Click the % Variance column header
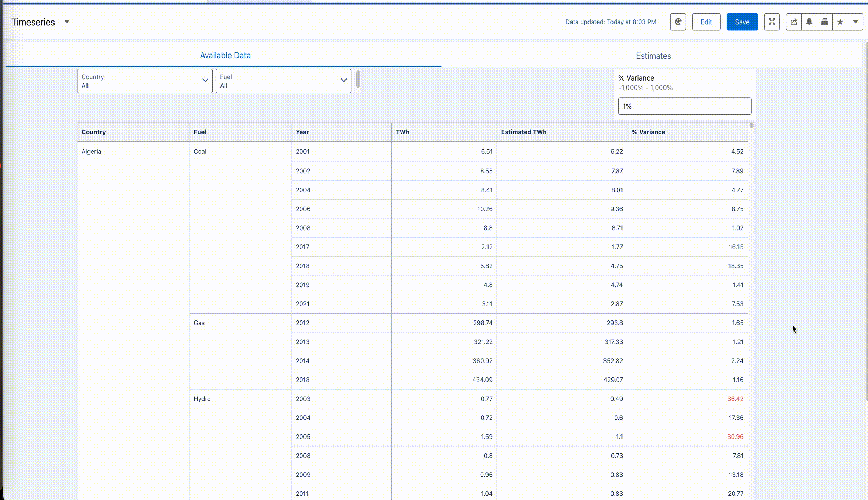Viewport: 868px width, 500px height. [648, 132]
